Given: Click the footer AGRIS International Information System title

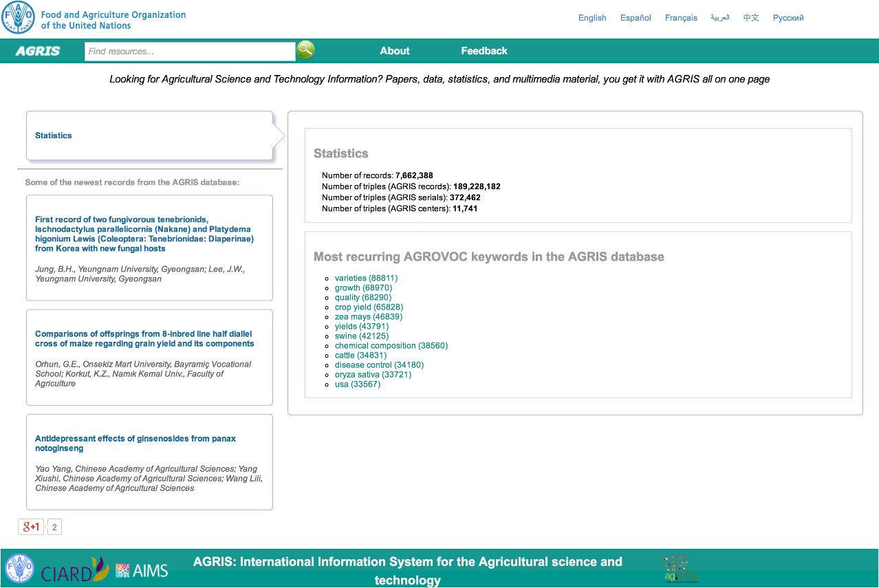Looking at the screenshot, I should coord(408,571).
